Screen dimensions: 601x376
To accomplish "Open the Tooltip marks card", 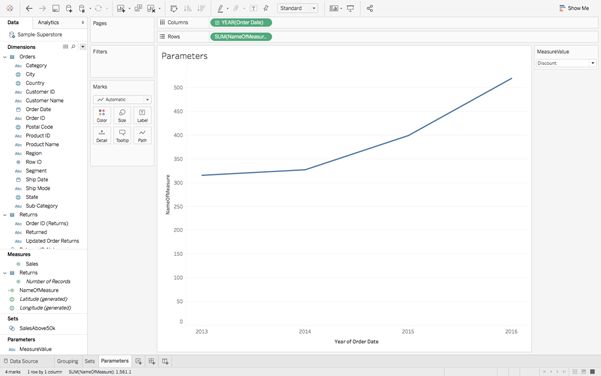I will (x=122, y=136).
